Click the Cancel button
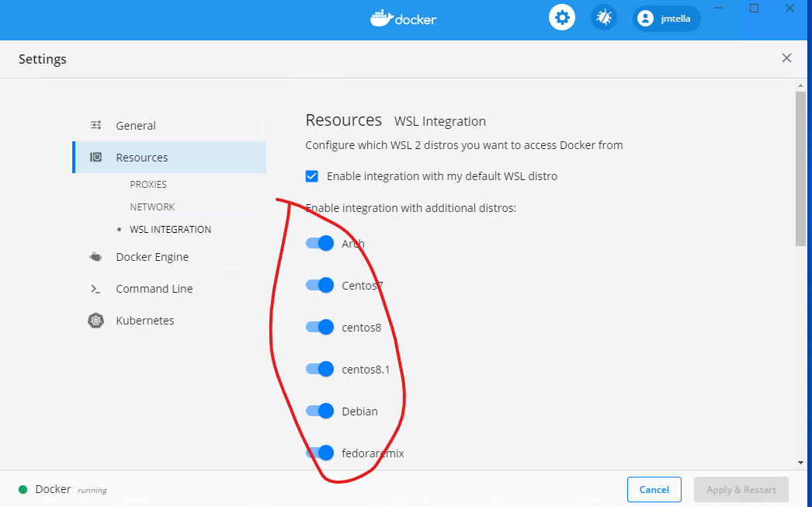This screenshot has width=812, height=507. coord(654,489)
